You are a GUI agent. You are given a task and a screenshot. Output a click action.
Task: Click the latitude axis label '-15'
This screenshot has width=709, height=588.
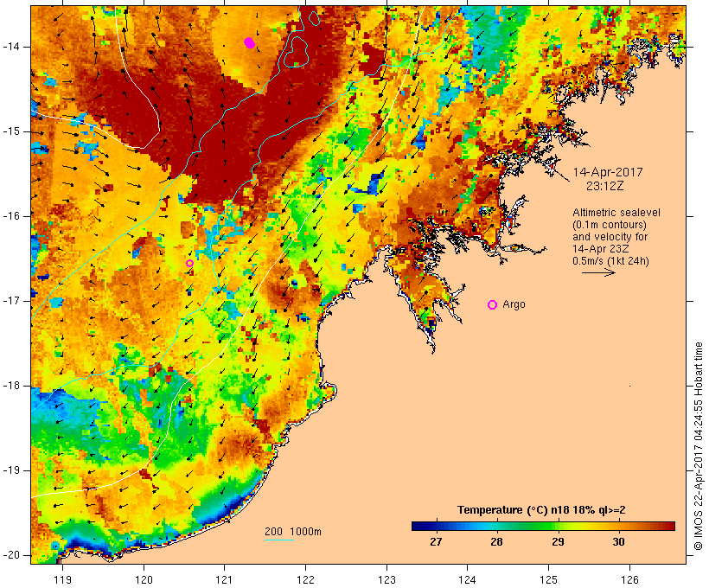coord(11,131)
